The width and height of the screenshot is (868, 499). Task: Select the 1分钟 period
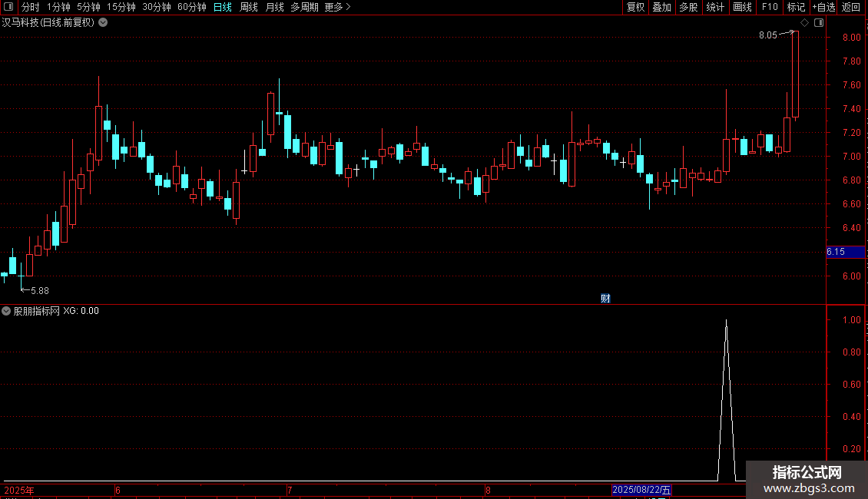tap(58, 7)
